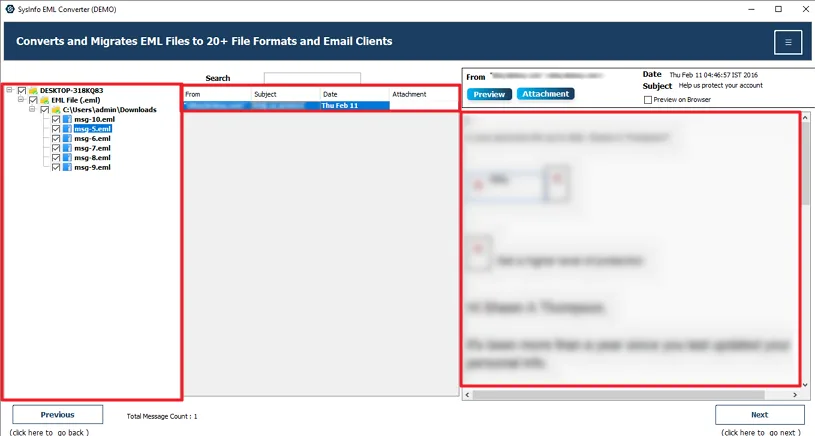Image resolution: width=815 pixels, height=436 pixels.
Task: Uncheck the msg-7.eml checkbox
Action: (56, 148)
